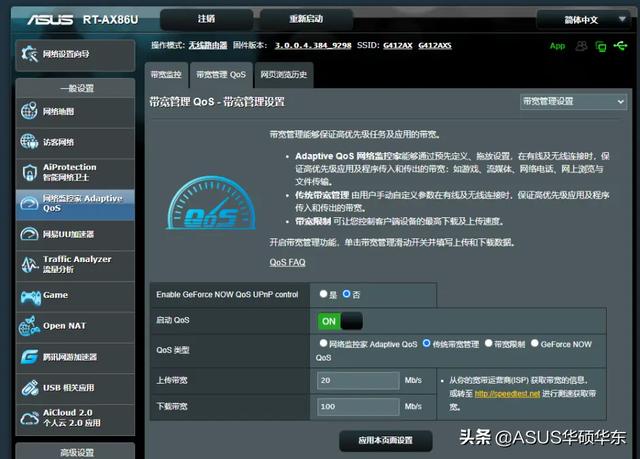
Task: Switch to the 带宽管理 QoS tab
Action: [221, 75]
